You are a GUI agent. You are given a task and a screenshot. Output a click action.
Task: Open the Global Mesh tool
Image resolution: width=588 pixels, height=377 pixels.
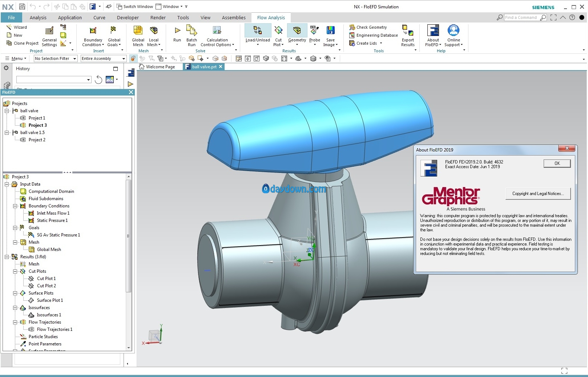(138, 36)
